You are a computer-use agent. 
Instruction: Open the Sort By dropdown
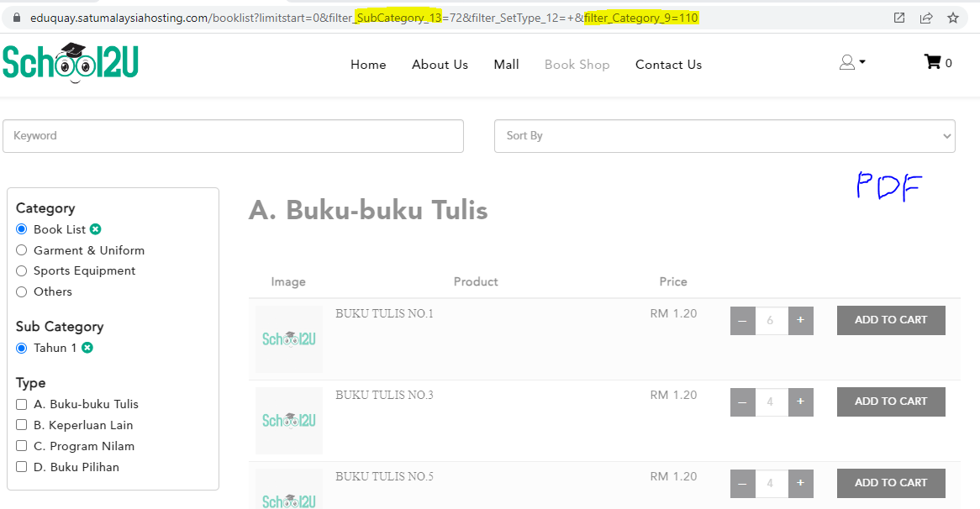724,136
